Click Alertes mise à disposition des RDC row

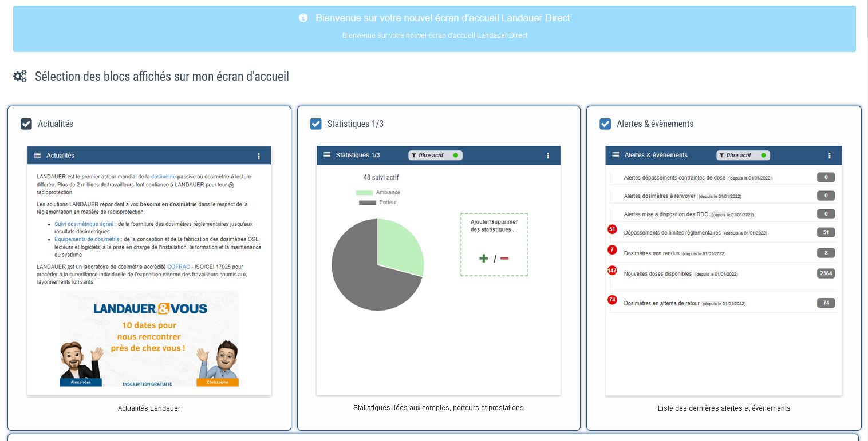(x=723, y=214)
